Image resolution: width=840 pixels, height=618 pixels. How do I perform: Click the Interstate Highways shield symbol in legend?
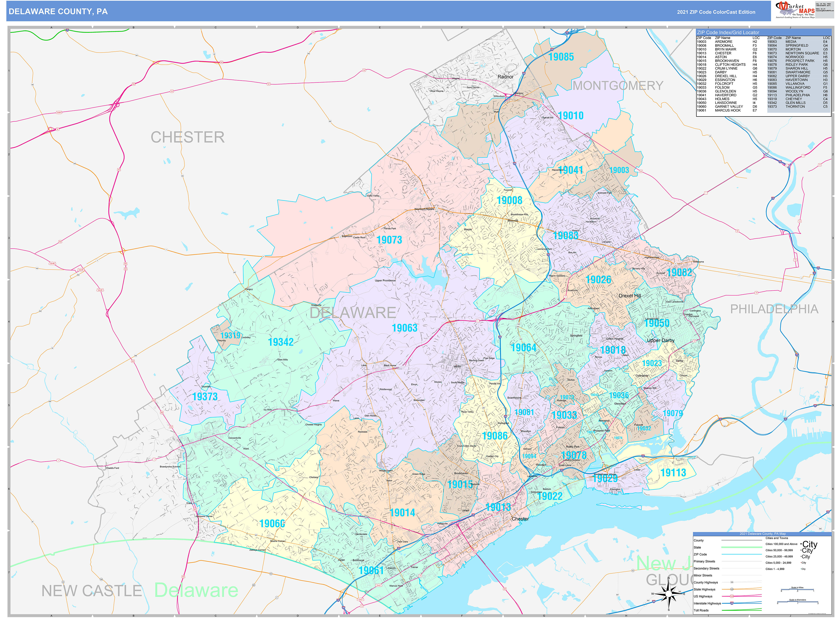(732, 604)
